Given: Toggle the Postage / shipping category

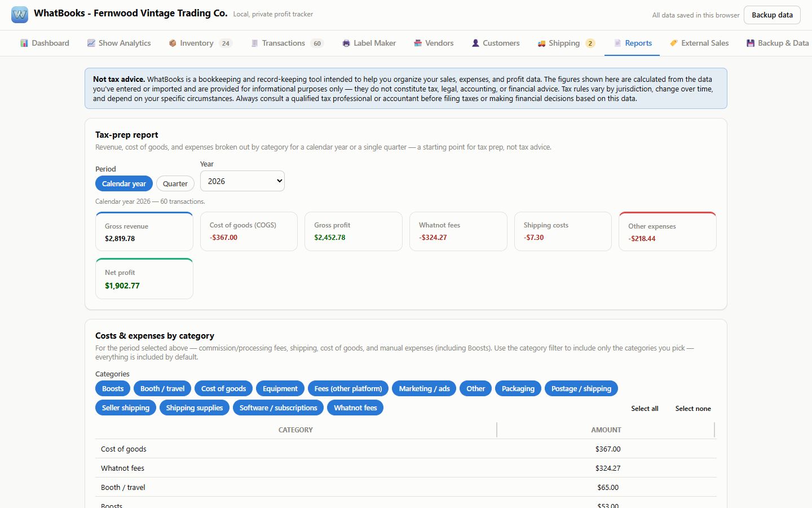Looking at the screenshot, I should click(x=581, y=388).
